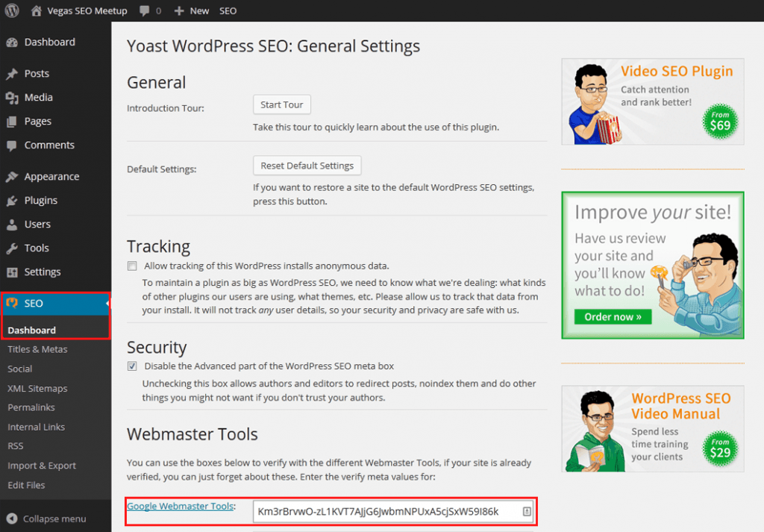
Task: Click the plus icon next to New
Action: (179, 10)
